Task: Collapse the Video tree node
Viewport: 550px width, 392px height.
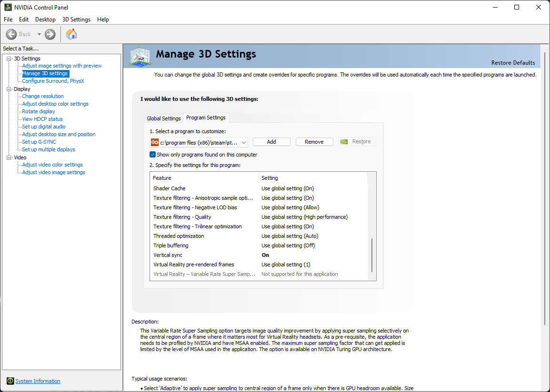Action: tap(9, 157)
